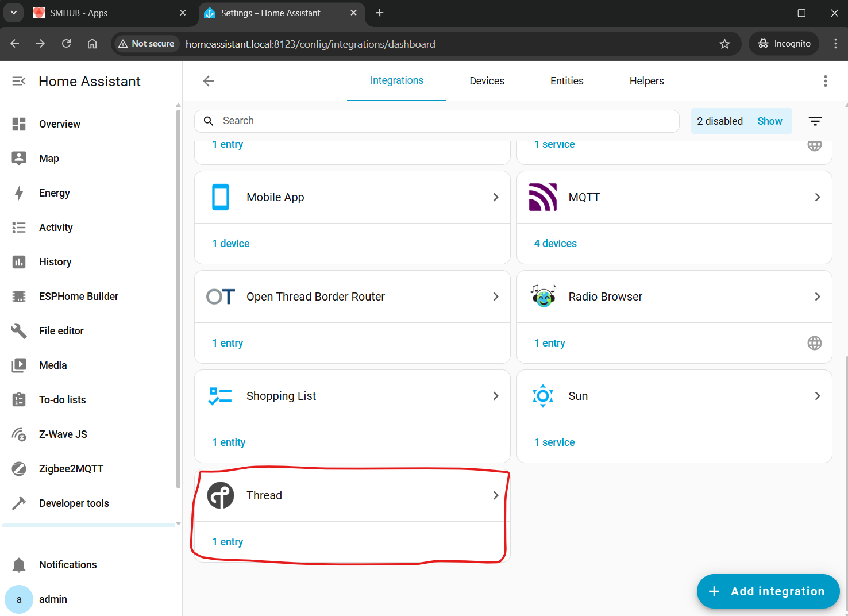The image size is (848, 616).
Task: Click the Developer tools hammer icon
Action: tap(19, 503)
